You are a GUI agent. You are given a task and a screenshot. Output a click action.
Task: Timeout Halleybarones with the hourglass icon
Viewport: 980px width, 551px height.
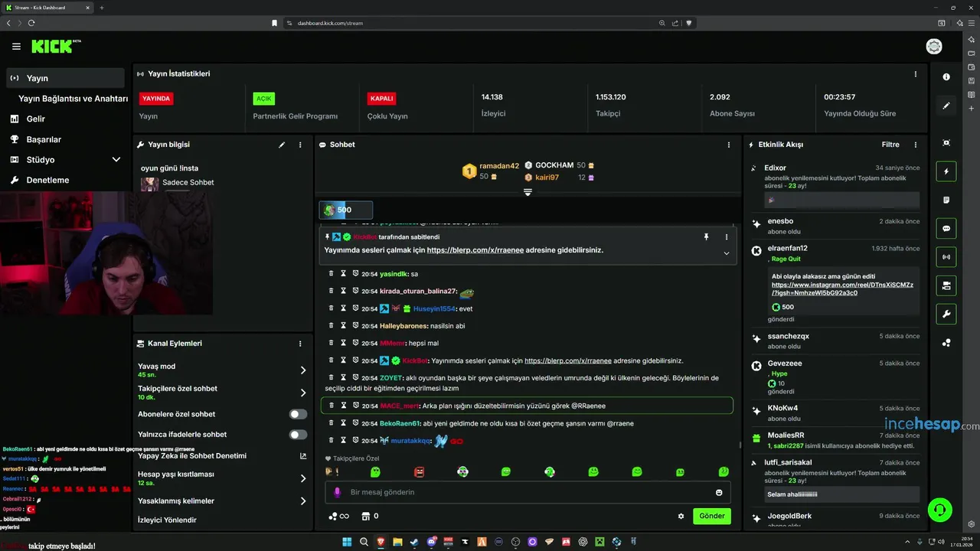(x=344, y=326)
